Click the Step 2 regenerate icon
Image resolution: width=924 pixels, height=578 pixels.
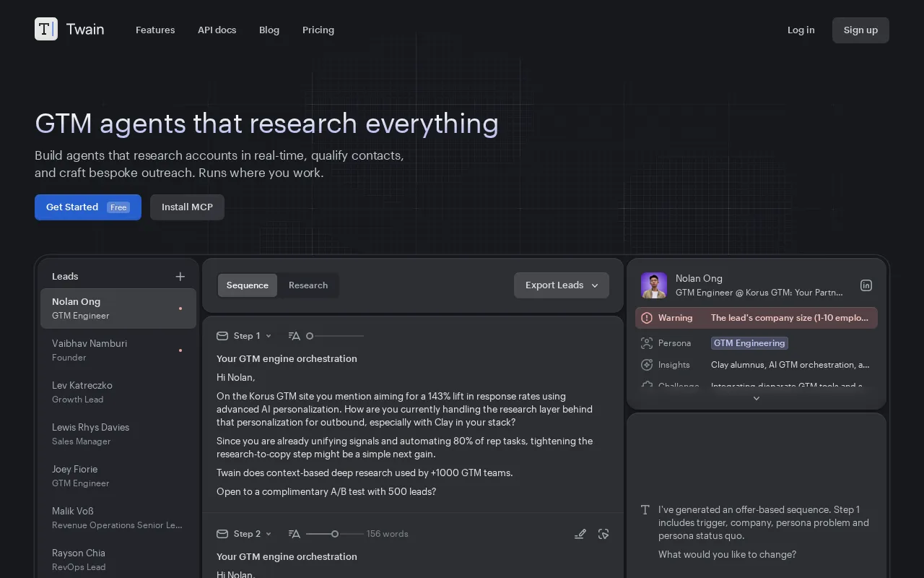click(603, 534)
